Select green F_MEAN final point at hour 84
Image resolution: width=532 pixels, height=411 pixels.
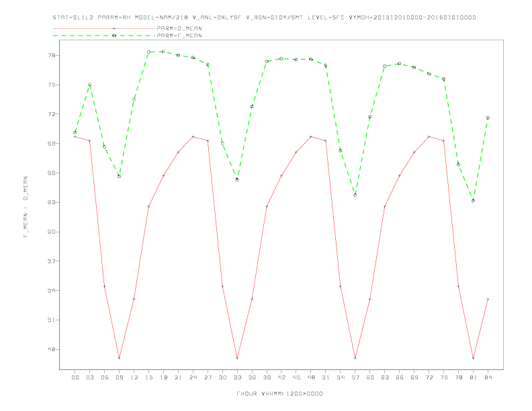(x=488, y=118)
